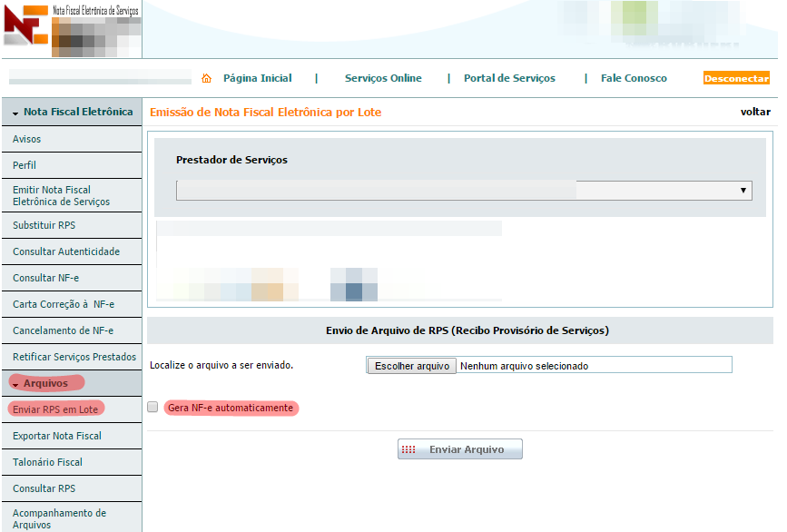Select Enviar RPS em Lote
Screen dimensions: 787x532
[x=55, y=409]
